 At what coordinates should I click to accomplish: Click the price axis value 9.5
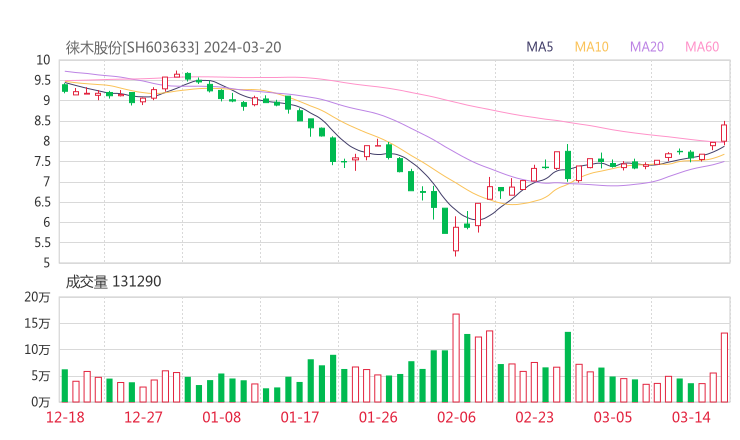click(42, 80)
